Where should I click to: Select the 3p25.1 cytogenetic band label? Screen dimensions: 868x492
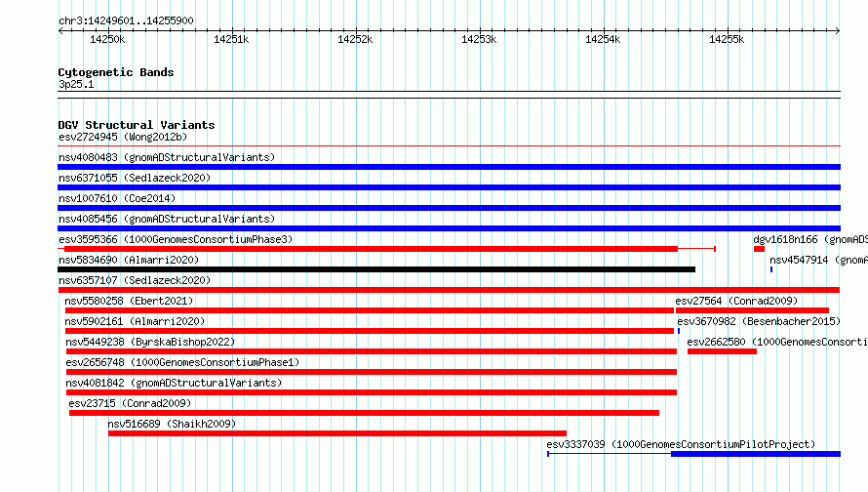pyautogui.click(x=76, y=84)
